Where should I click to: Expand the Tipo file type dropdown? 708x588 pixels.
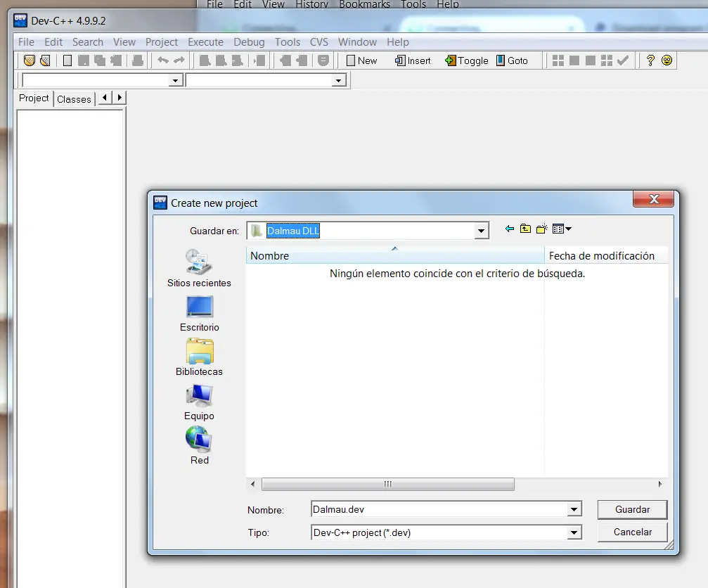[574, 532]
